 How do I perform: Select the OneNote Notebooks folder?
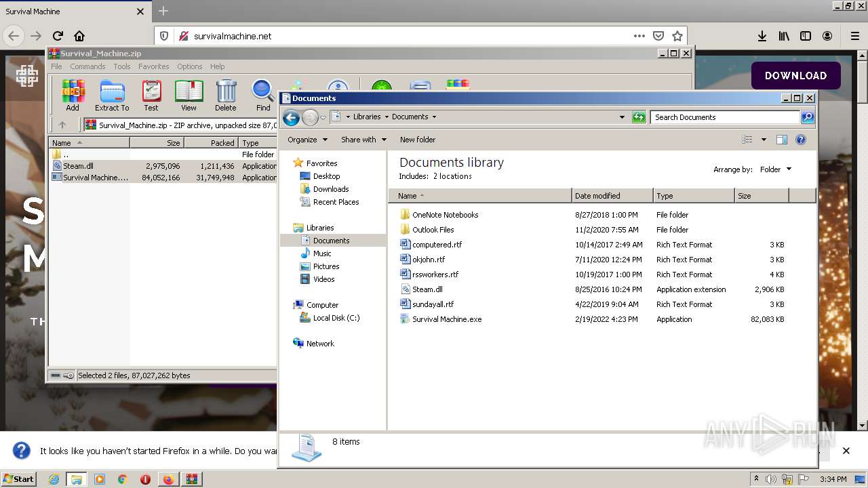click(445, 215)
